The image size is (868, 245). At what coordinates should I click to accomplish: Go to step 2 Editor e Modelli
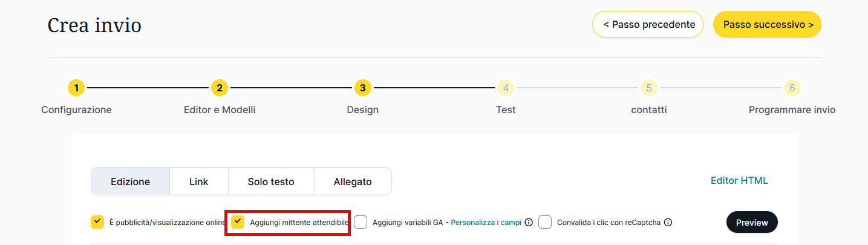point(220,88)
